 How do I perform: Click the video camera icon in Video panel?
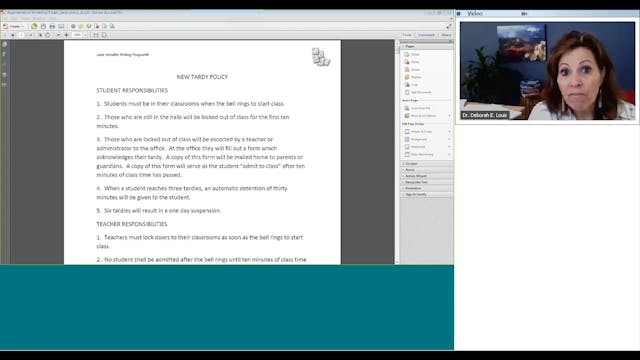524,14
